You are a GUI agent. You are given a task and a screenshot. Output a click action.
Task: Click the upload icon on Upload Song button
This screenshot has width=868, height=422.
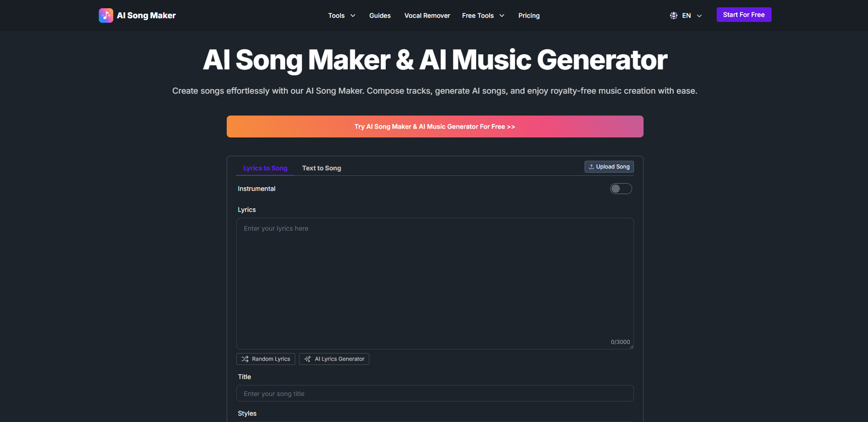click(591, 166)
